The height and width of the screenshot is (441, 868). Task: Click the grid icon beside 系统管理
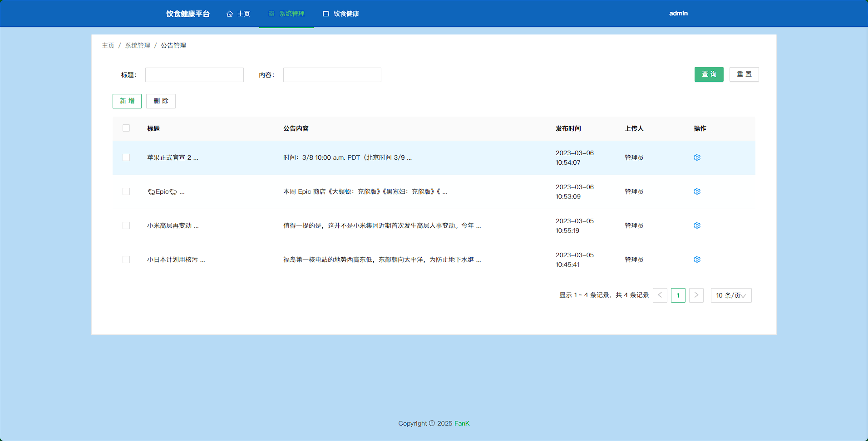pos(271,14)
